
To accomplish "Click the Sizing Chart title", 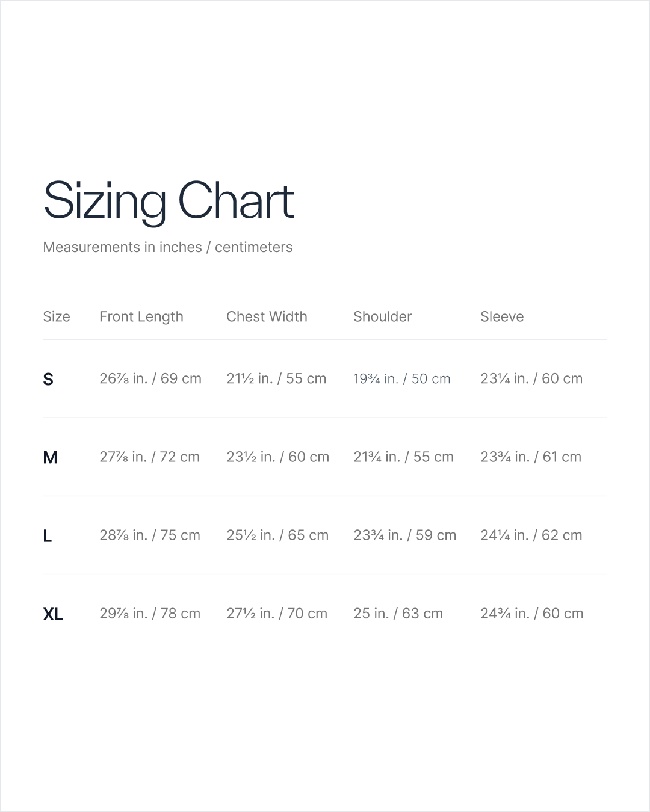I will point(169,201).
